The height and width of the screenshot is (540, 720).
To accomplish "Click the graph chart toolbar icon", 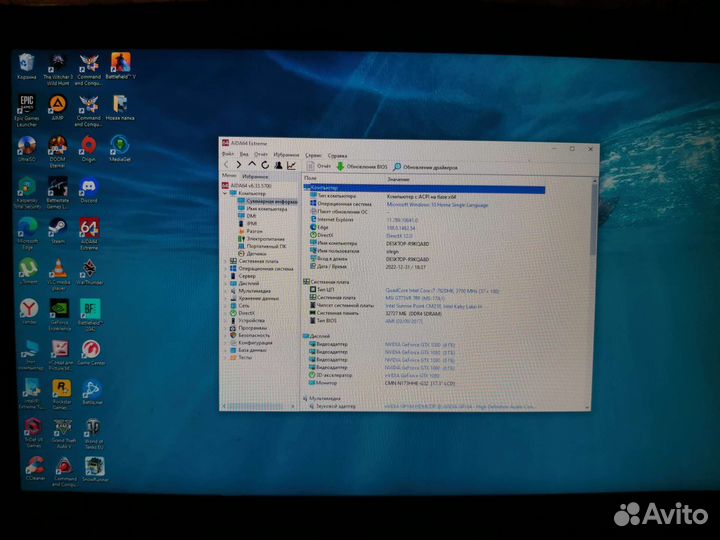I will click(291, 165).
